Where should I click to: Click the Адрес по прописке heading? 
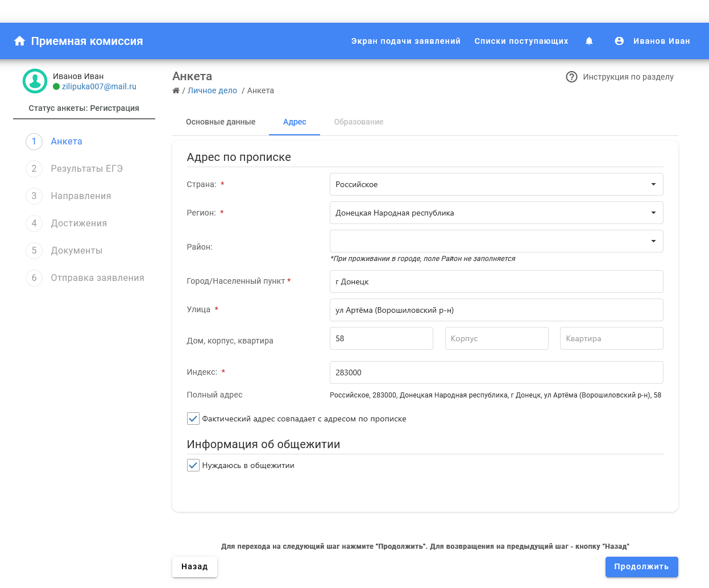pyautogui.click(x=239, y=158)
